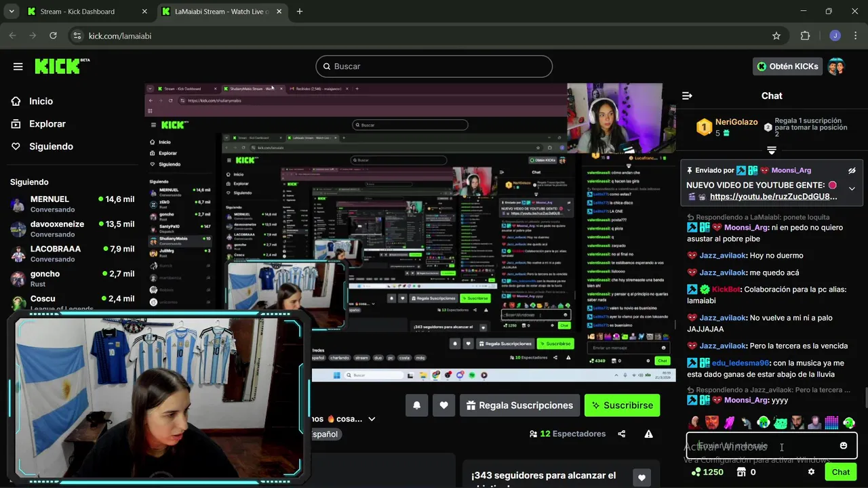Click edu_ledesma96 username in chat
This screenshot has height=488, width=868.
741,363
